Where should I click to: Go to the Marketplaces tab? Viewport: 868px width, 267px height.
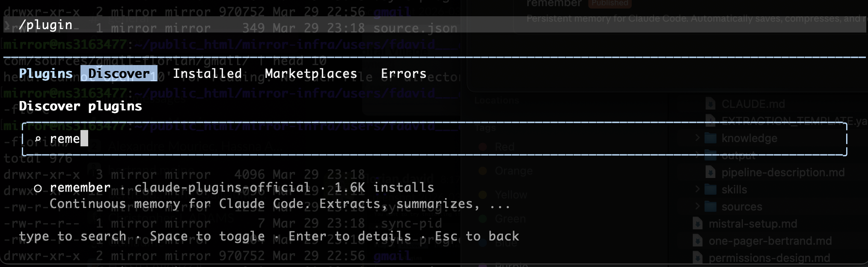click(311, 74)
